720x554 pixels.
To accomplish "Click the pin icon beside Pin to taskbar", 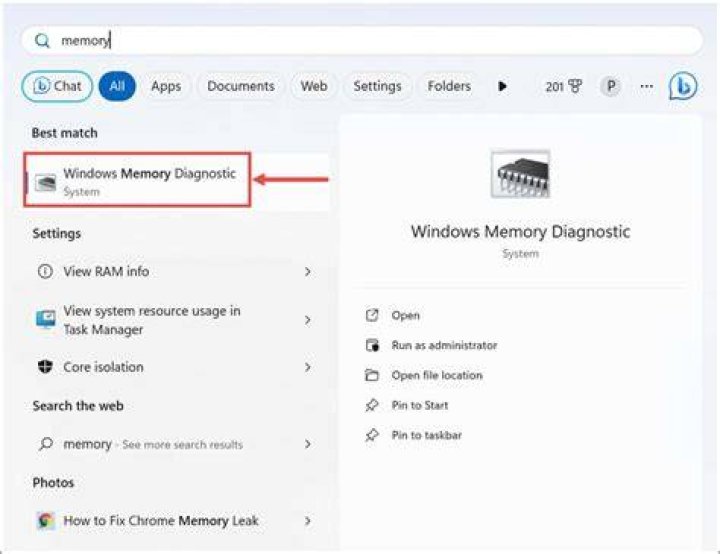I will tap(371, 435).
